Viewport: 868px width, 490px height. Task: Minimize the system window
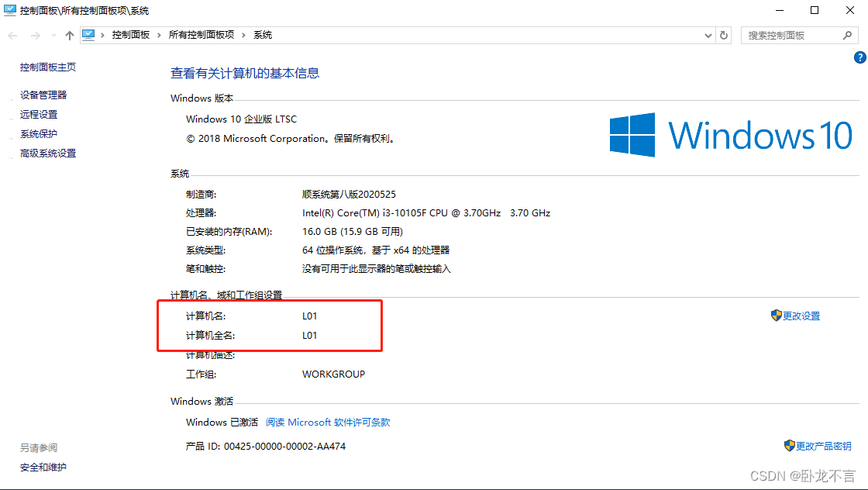coord(780,10)
